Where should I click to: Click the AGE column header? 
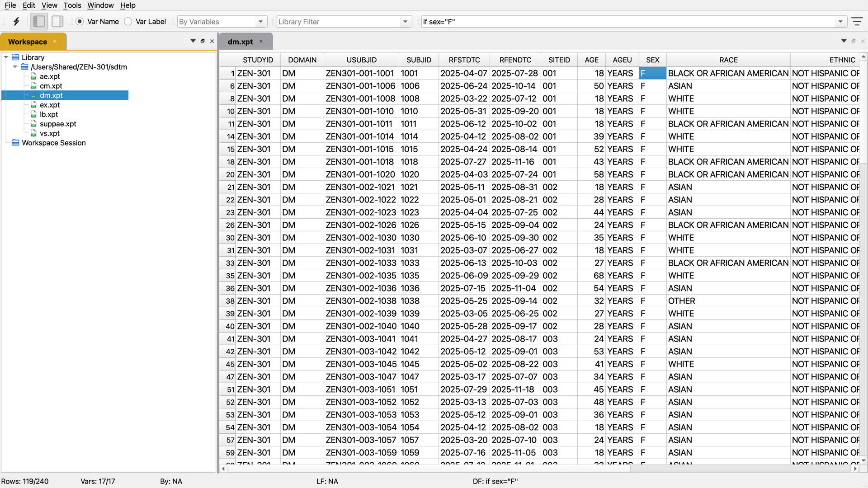[591, 60]
